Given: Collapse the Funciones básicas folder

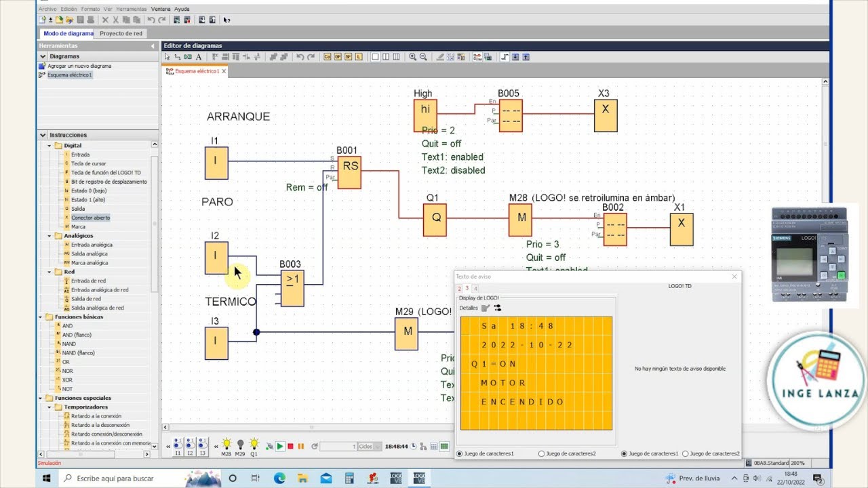Looking at the screenshot, I should [41, 317].
